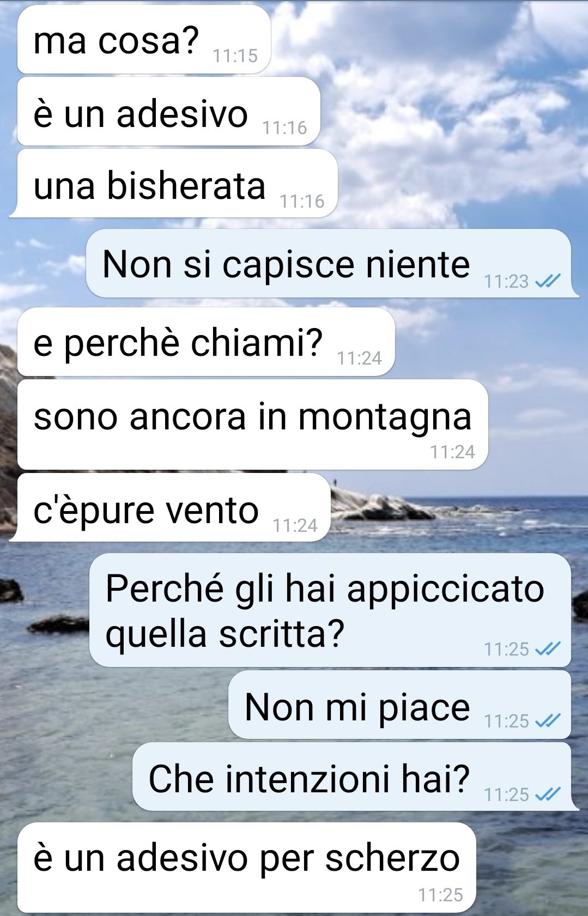Click the 11:25 timestamp on 'adesivo per scherzo'
588x916 pixels.
pos(440,895)
